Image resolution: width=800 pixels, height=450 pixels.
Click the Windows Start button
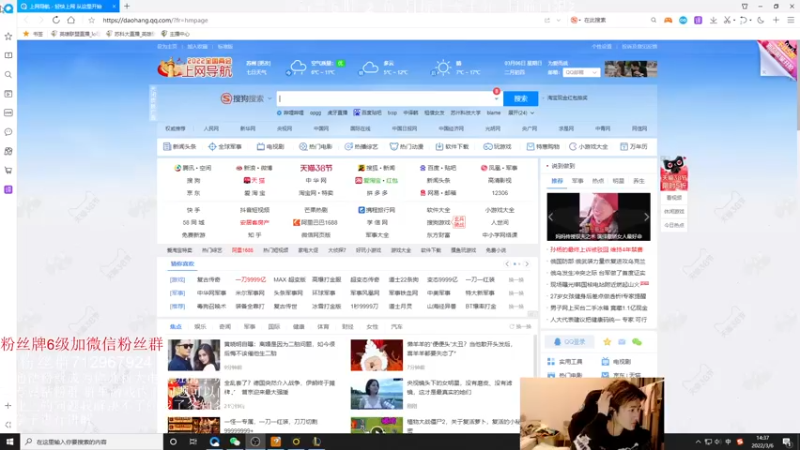[10, 442]
